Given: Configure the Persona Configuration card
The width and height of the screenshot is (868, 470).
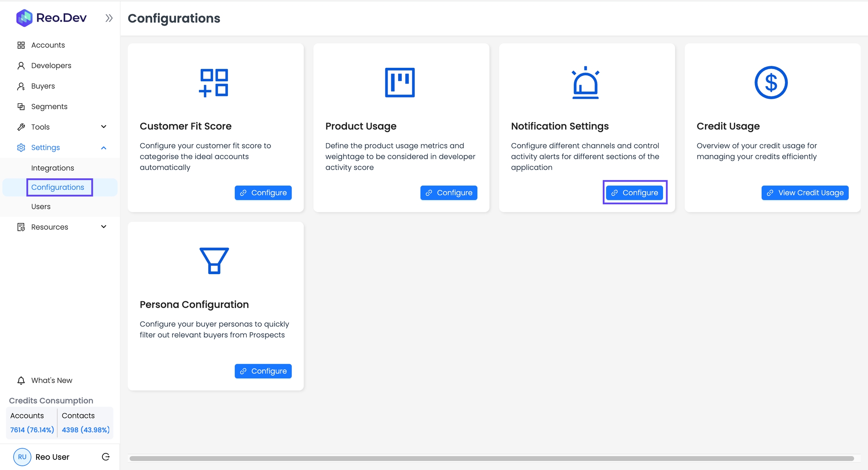Looking at the screenshot, I should pos(263,371).
